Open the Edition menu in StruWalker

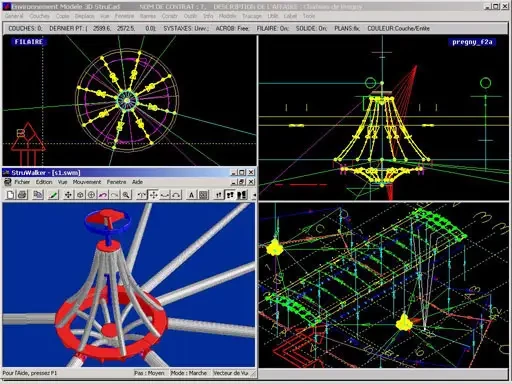coord(44,182)
